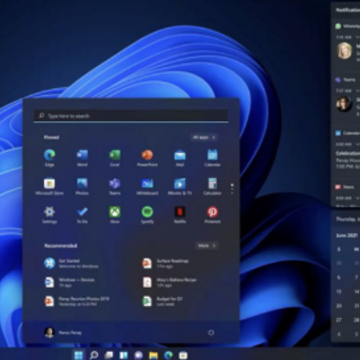Open Search from the taskbar magnifier icon
360x360 pixels.
point(94,355)
